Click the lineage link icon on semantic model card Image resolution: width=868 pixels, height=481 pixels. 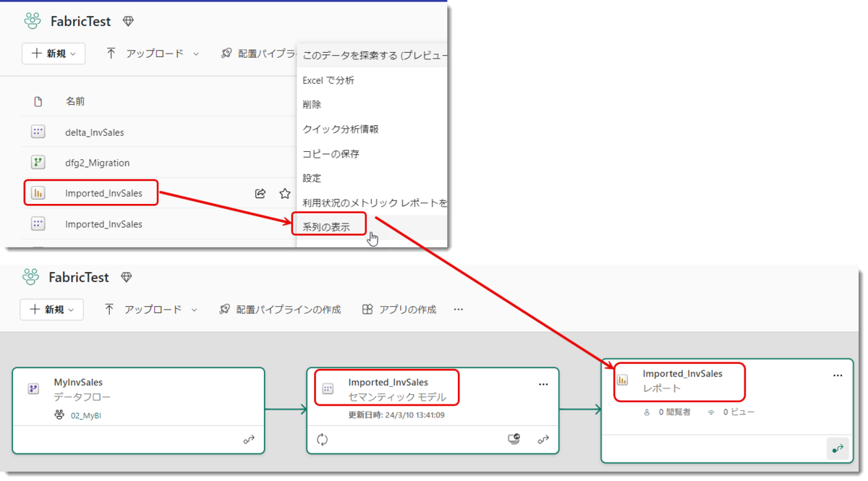point(543,439)
